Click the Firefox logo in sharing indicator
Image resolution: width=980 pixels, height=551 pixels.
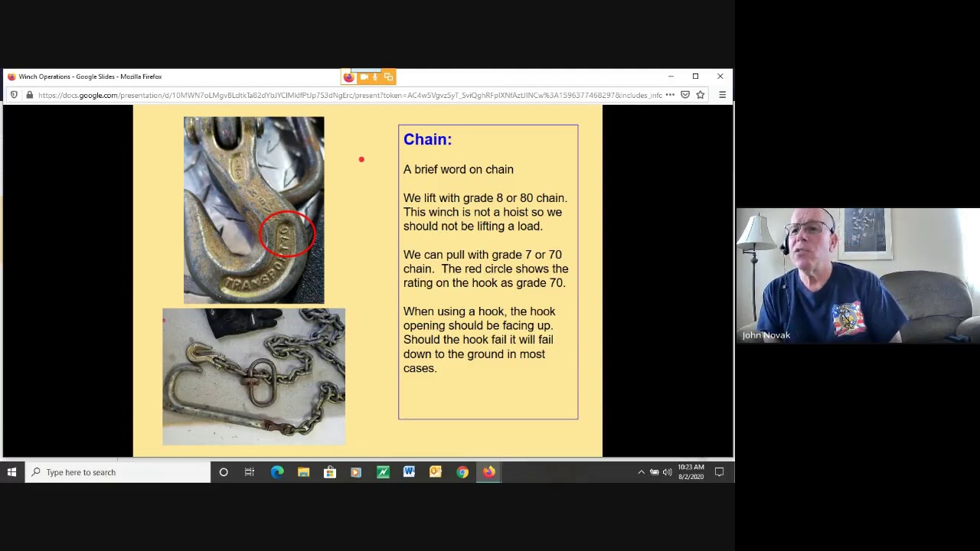348,77
